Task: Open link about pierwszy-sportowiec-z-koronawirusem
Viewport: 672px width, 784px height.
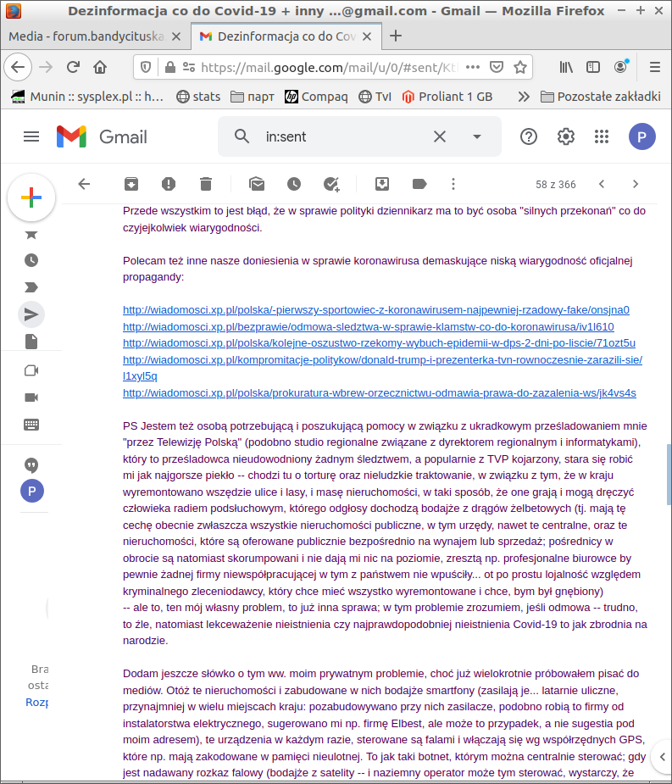Action: pos(376,310)
